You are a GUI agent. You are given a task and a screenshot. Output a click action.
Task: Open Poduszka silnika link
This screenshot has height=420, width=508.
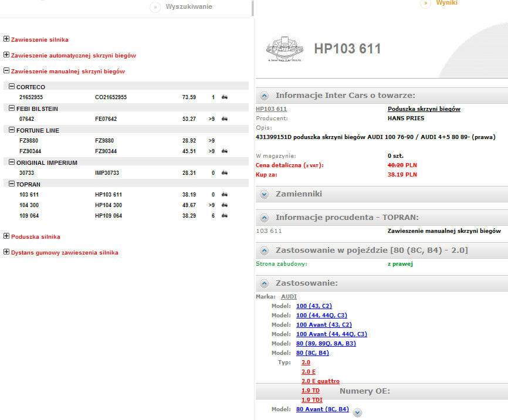36,236
